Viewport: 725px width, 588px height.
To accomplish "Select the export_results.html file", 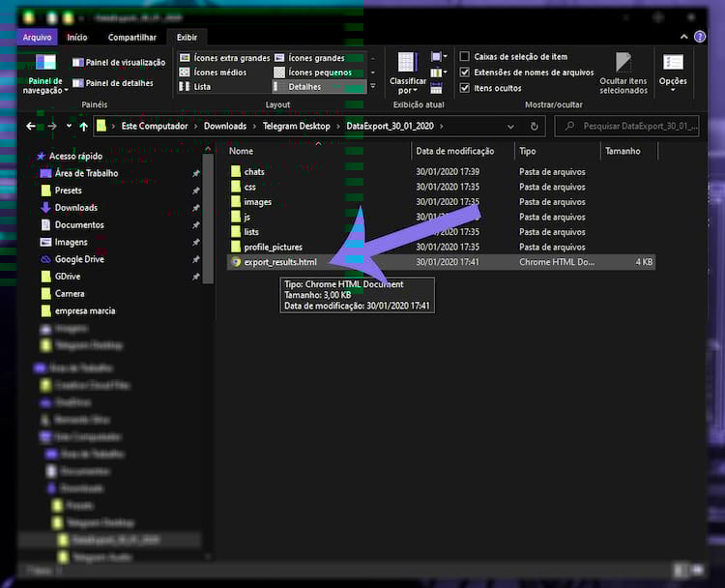I will pyautogui.click(x=280, y=262).
